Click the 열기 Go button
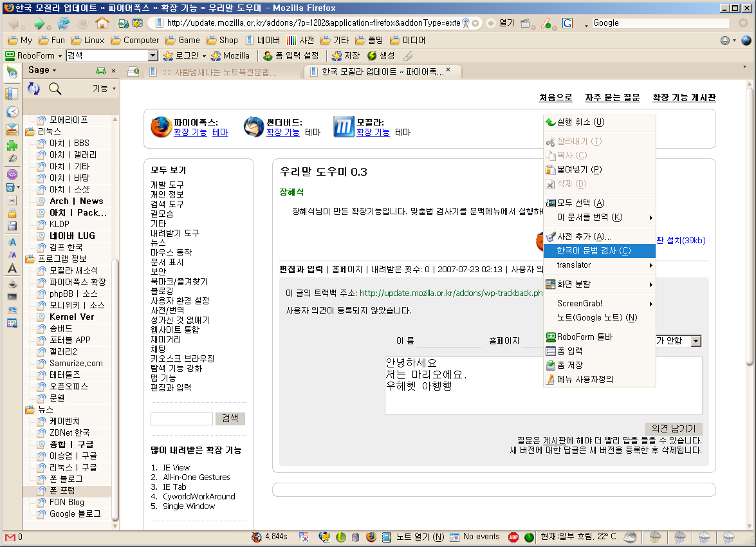Image resolution: width=756 pixels, height=547 pixels. coord(501,23)
